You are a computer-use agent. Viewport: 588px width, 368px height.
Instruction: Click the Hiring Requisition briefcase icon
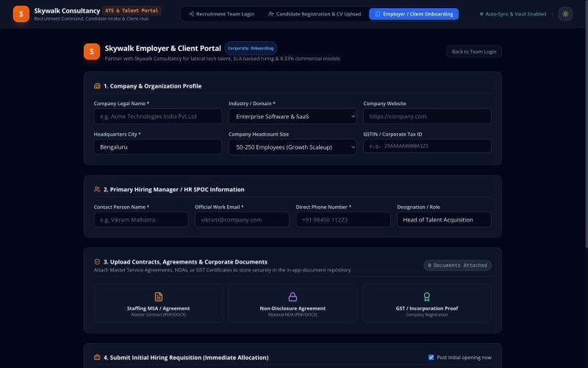(x=97, y=358)
